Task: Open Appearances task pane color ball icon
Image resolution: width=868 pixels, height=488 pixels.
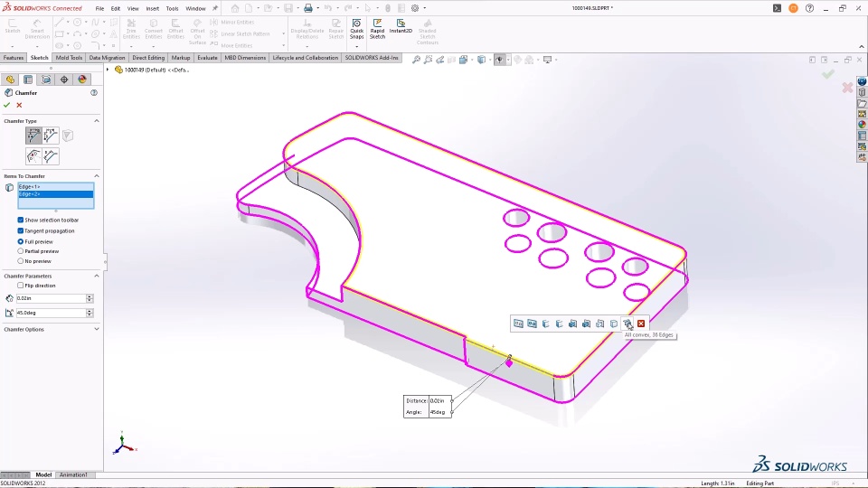Action: [x=862, y=125]
